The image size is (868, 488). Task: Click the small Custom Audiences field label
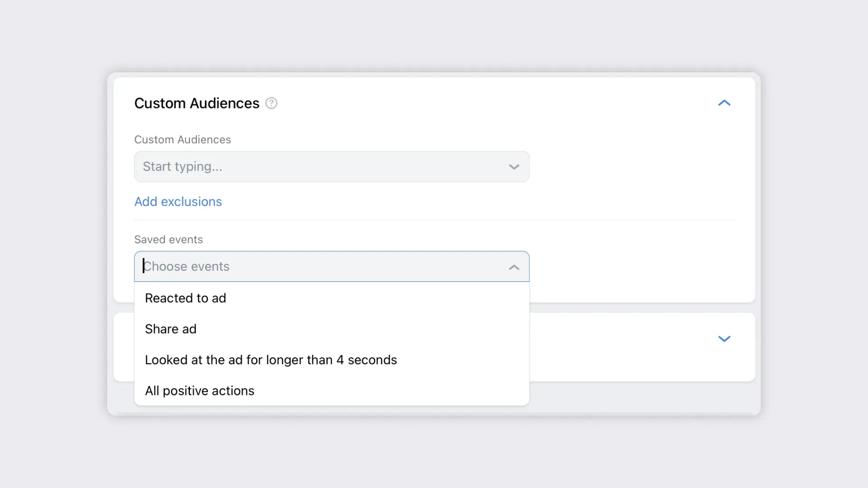click(x=182, y=140)
